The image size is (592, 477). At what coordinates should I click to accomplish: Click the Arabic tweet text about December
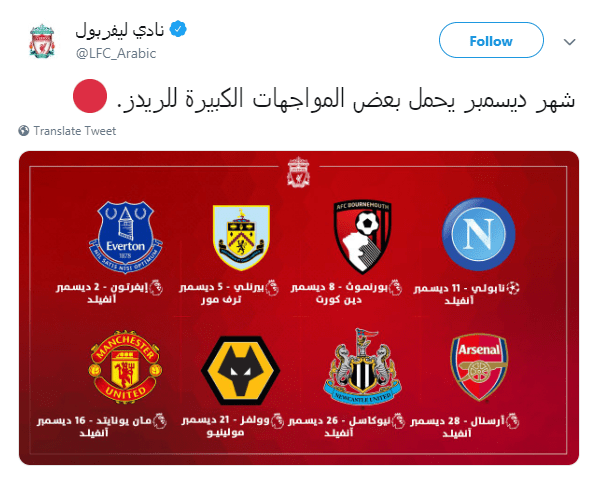346,99
